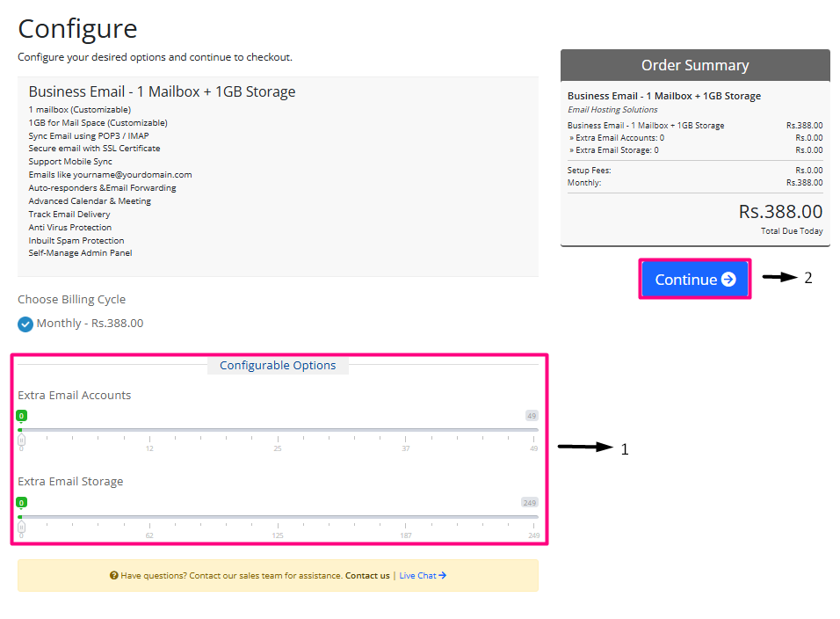Click green 0 value bubble above Email Storage
840x619 pixels.
click(21, 502)
